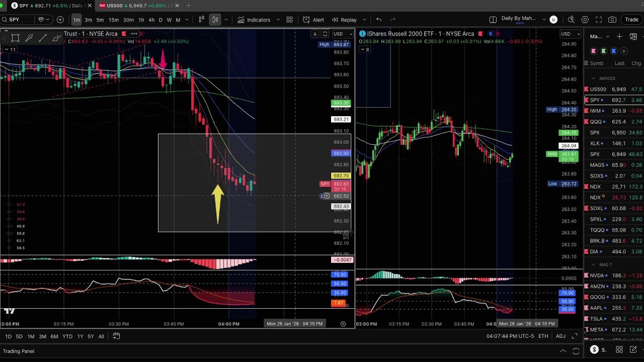Expand the favorite indicators dropdown arrow

coord(278,20)
